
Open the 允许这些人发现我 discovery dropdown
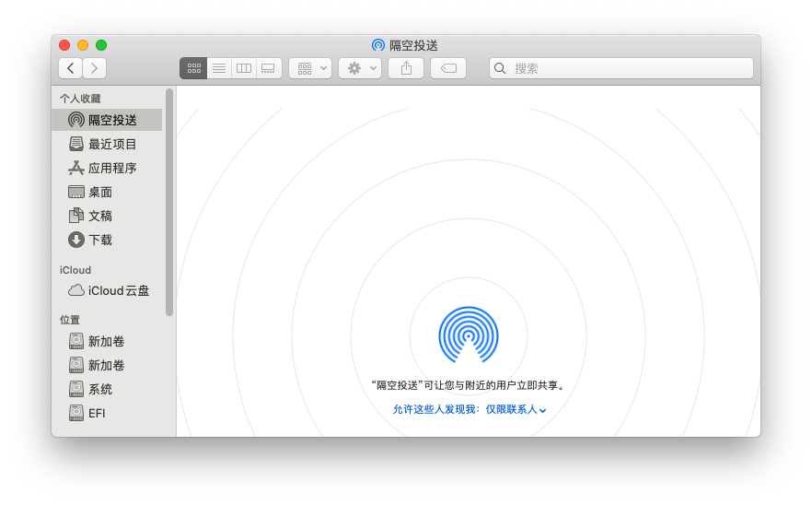(x=470, y=409)
